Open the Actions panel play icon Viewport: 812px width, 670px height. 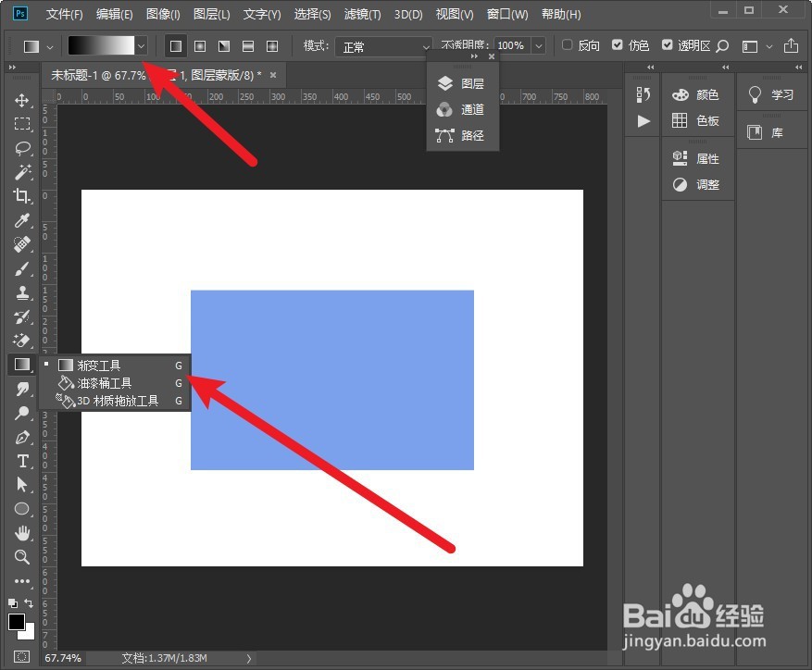[x=643, y=121]
